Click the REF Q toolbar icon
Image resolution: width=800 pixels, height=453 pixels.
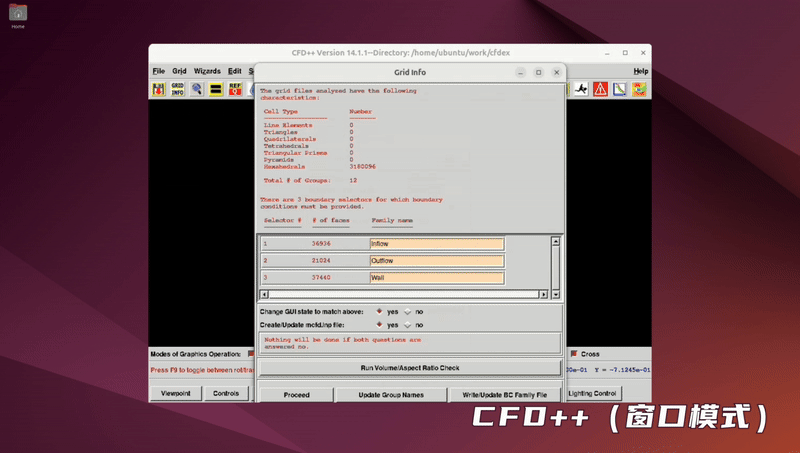pyautogui.click(x=235, y=89)
